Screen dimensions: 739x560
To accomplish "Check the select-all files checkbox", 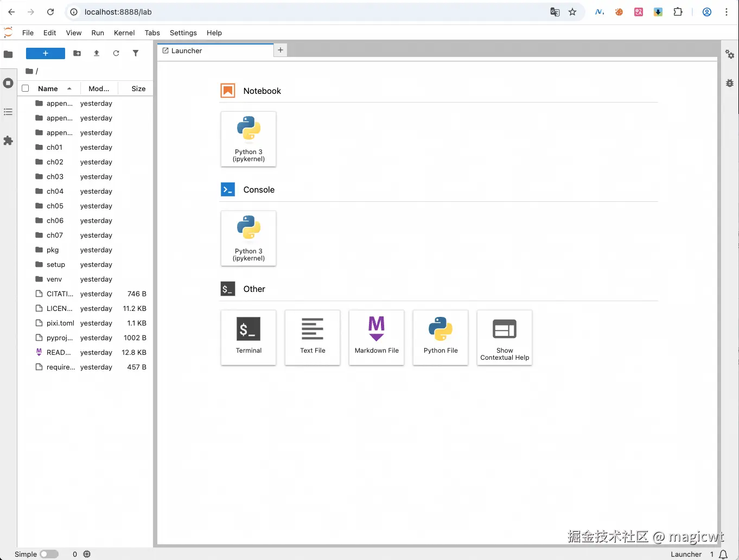I will (25, 88).
